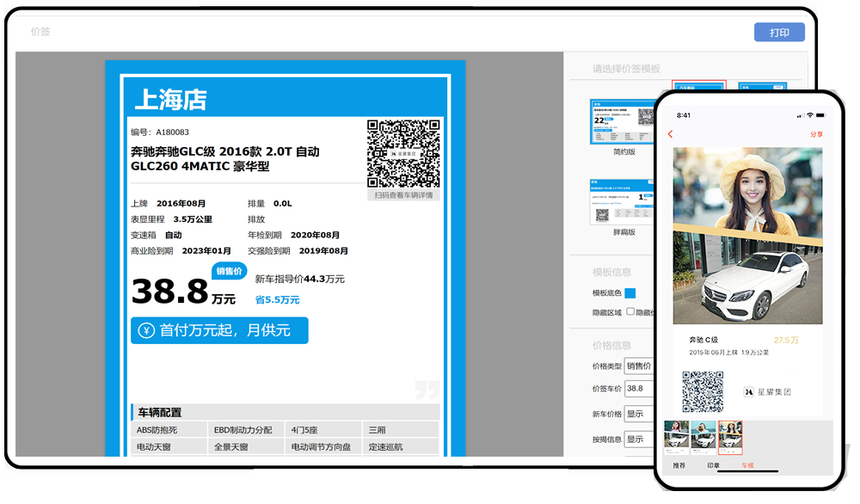Screen dimensions: 860x504
Task: Click the 车辆配置 section heading
Action: coord(160,413)
